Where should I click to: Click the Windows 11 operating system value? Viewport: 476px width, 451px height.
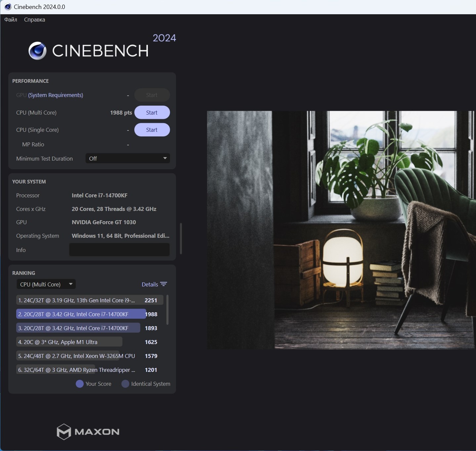(x=120, y=236)
